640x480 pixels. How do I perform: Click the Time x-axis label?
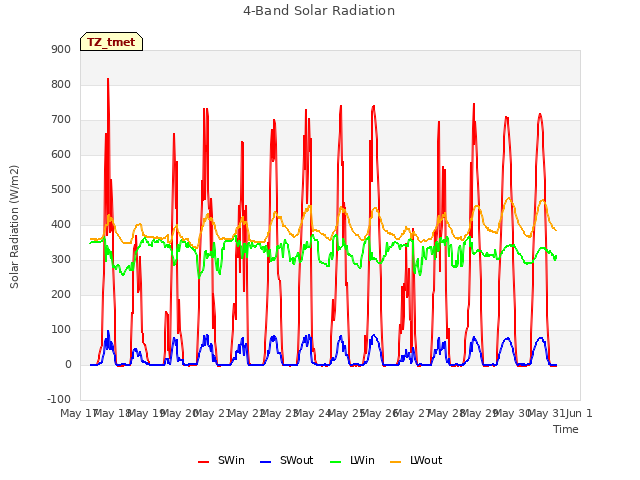(566, 429)
